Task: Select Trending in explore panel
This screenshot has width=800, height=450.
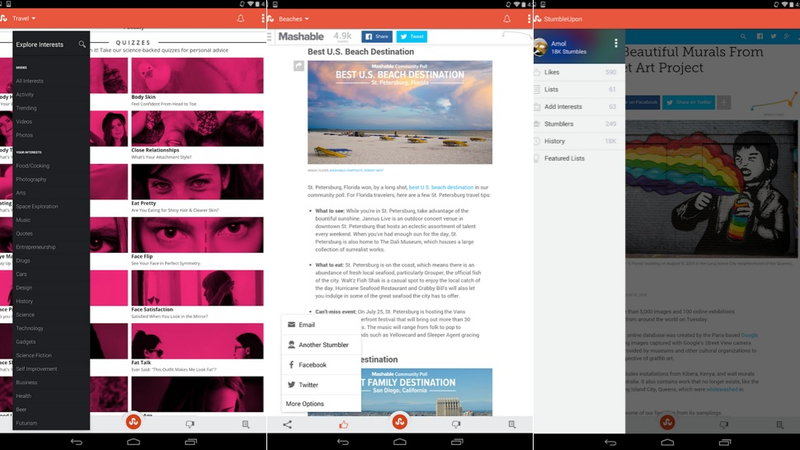Action: pyautogui.click(x=26, y=108)
